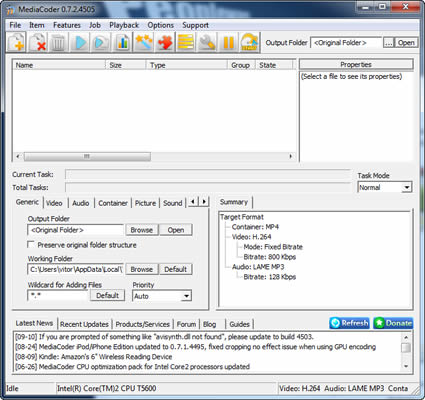The image size is (425, 400).
Task: Click the preview play toolbar icon
Action: [101, 42]
